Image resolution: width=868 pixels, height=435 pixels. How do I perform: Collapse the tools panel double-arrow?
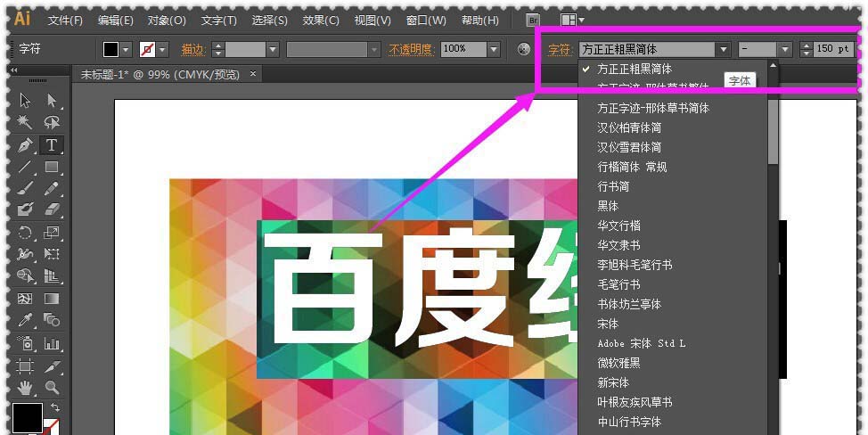[x=14, y=70]
